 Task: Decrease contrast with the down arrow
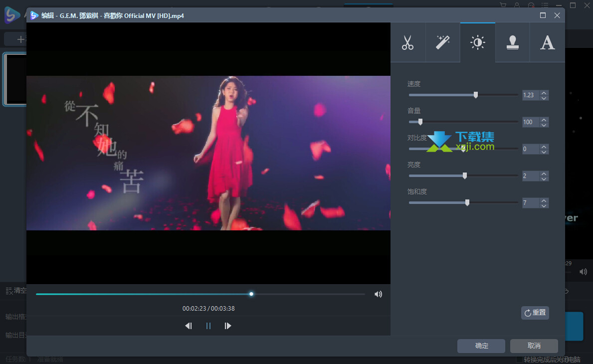pyautogui.click(x=544, y=152)
